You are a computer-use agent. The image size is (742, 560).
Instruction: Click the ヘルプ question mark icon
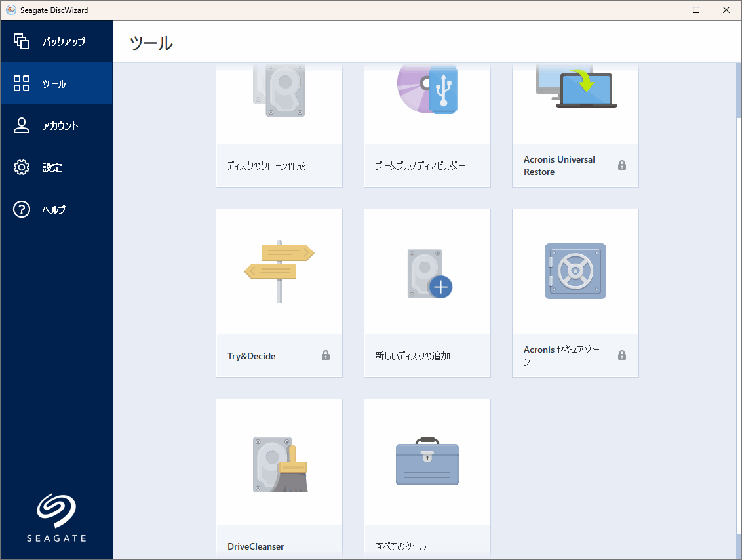pyautogui.click(x=21, y=209)
